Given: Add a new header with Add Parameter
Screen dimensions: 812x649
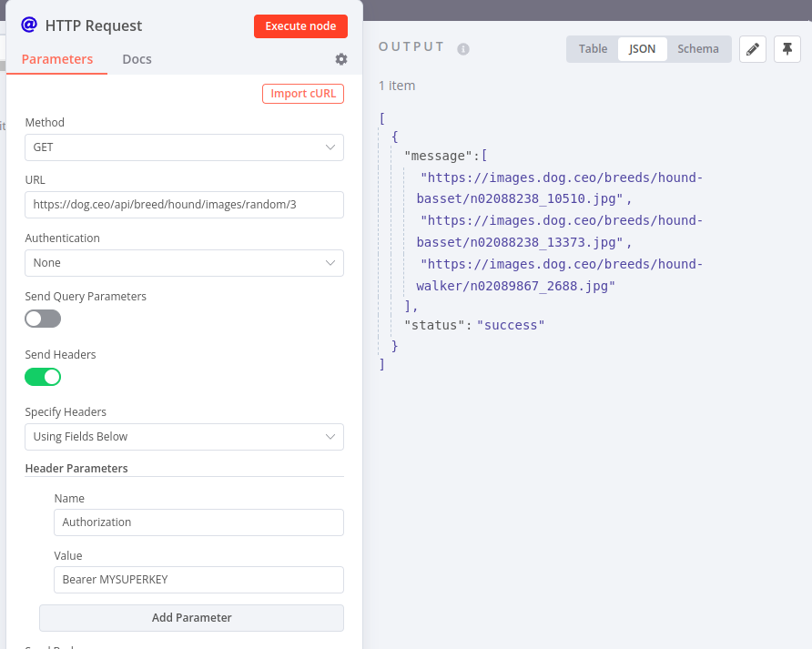Looking at the screenshot, I should click(x=191, y=618).
